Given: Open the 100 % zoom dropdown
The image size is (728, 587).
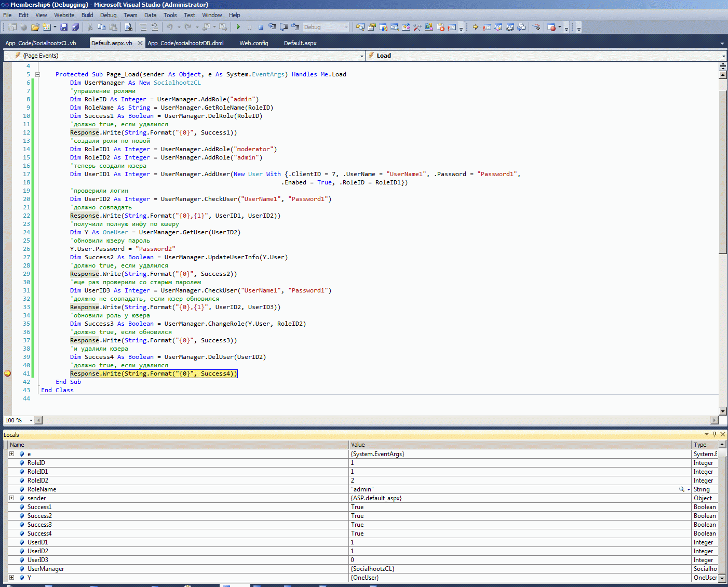Looking at the screenshot, I should click(x=31, y=420).
